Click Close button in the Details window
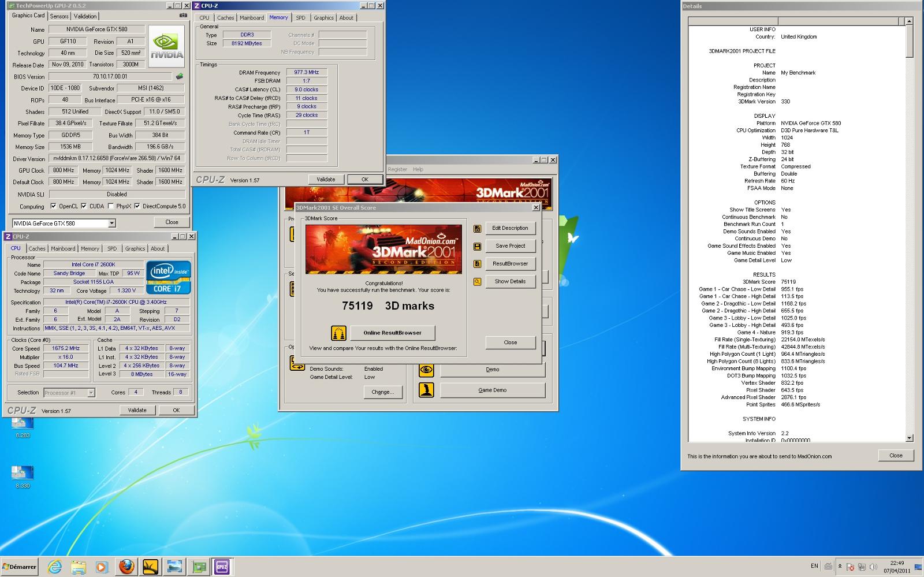The image size is (924, 577). tap(896, 455)
